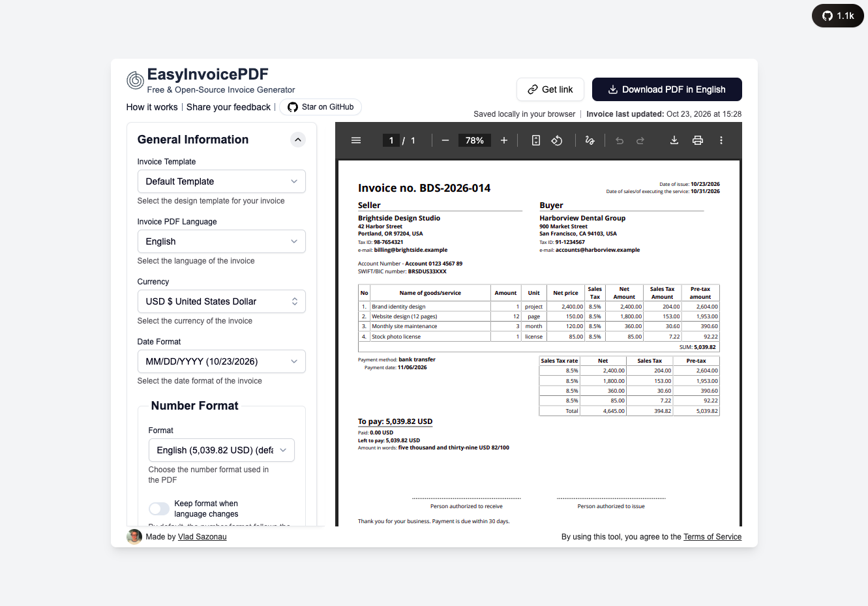Click the invoice title BDS-2026-014
Image resolution: width=868 pixels, height=606 pixels.
(425, 188)
